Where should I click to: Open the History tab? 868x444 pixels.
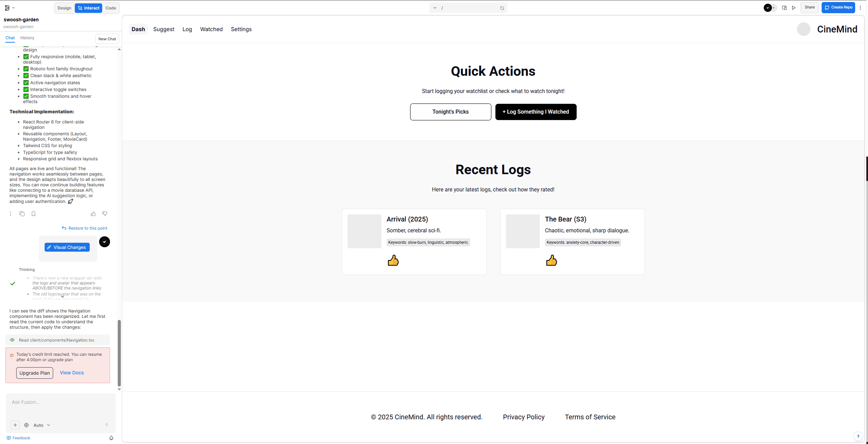tap(27, 38)
